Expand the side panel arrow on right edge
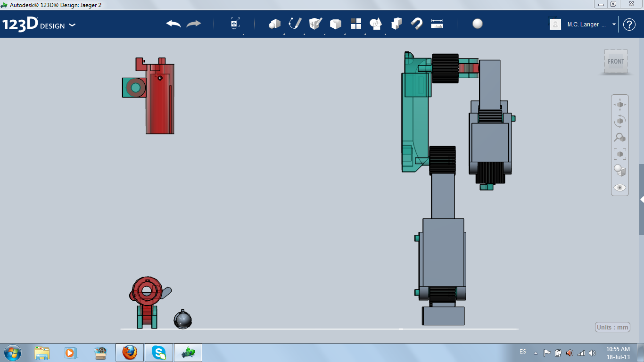 (x=642, y=199)
